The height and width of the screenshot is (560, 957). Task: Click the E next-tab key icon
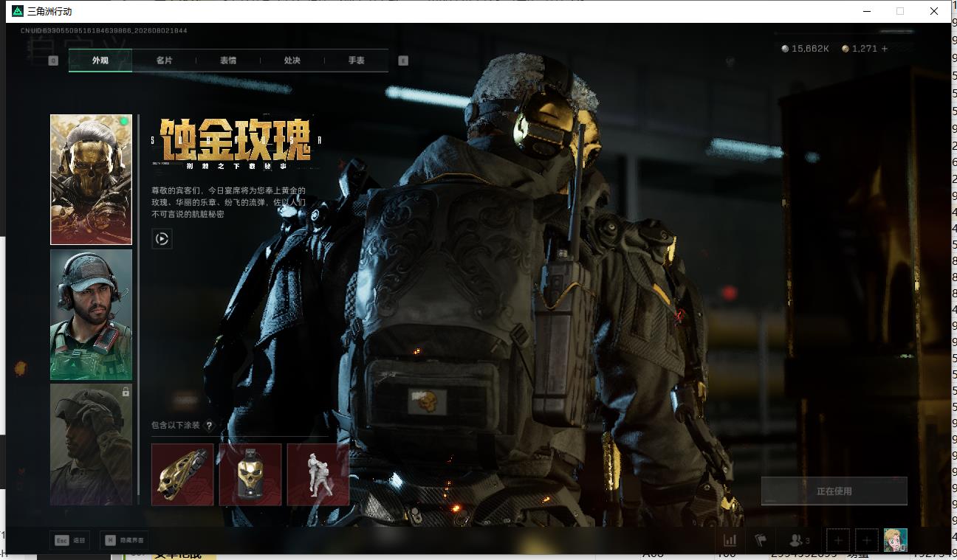point(403,61)
